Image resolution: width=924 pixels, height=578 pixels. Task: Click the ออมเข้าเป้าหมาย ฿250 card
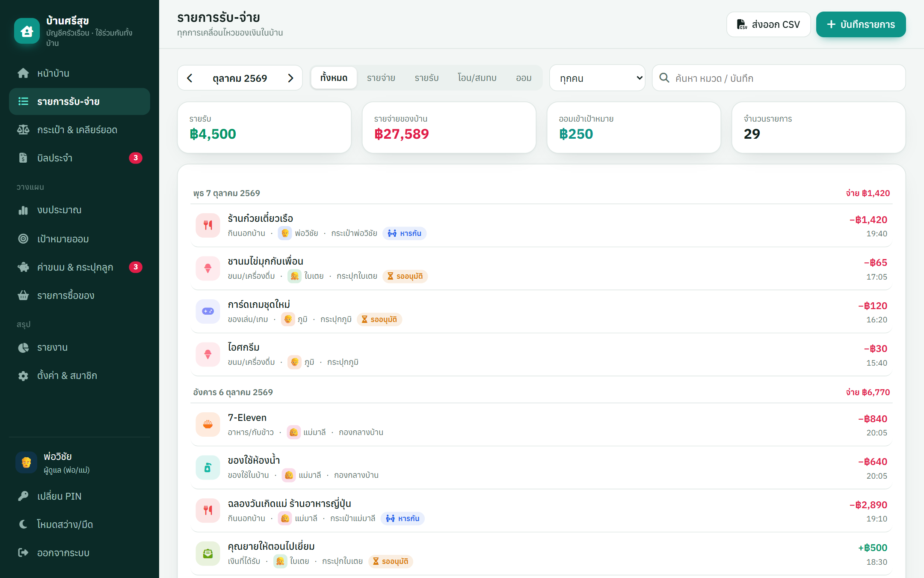pos(634,127)
